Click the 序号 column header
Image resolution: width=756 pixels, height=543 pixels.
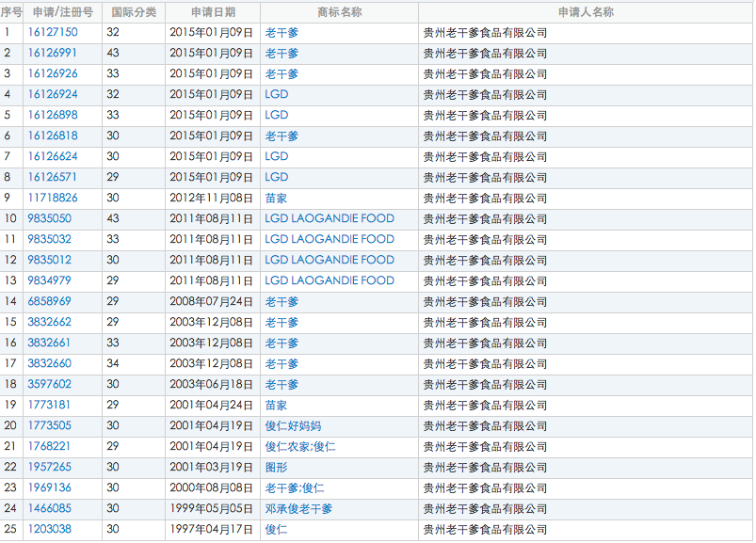[11, 12]
